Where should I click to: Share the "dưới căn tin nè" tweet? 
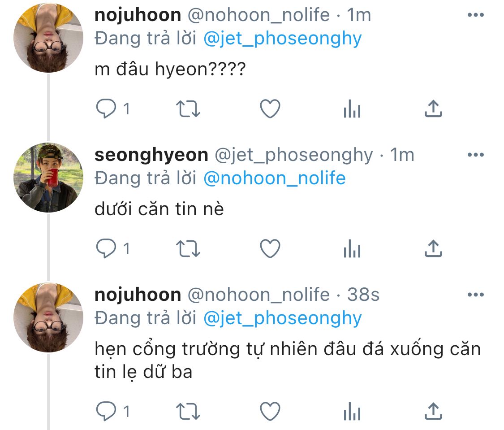pos(433,249)
